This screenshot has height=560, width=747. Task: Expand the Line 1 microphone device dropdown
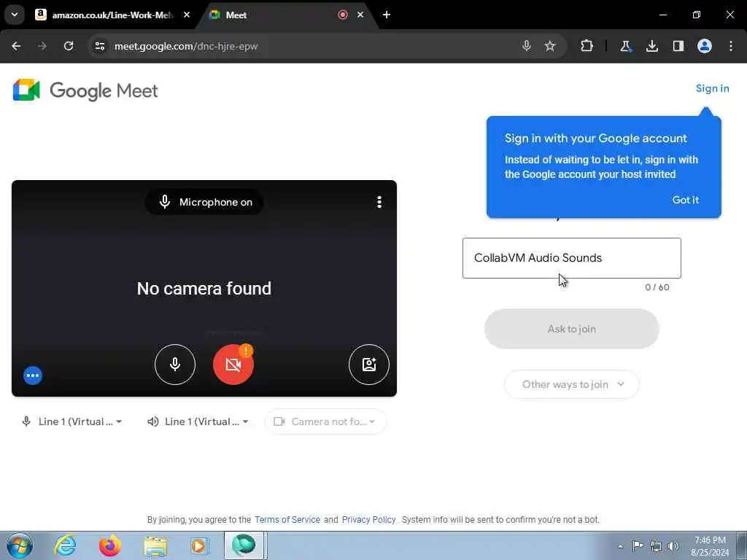(72, 421)
